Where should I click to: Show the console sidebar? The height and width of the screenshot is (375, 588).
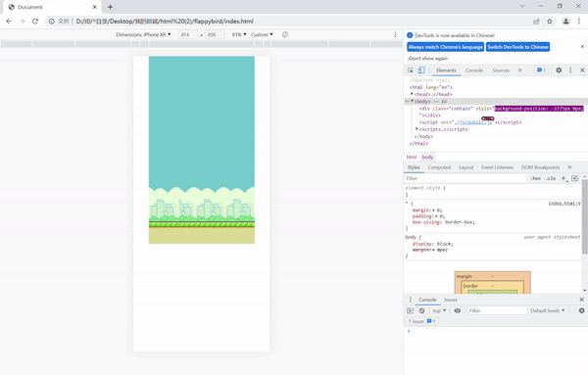click(411, 310)
